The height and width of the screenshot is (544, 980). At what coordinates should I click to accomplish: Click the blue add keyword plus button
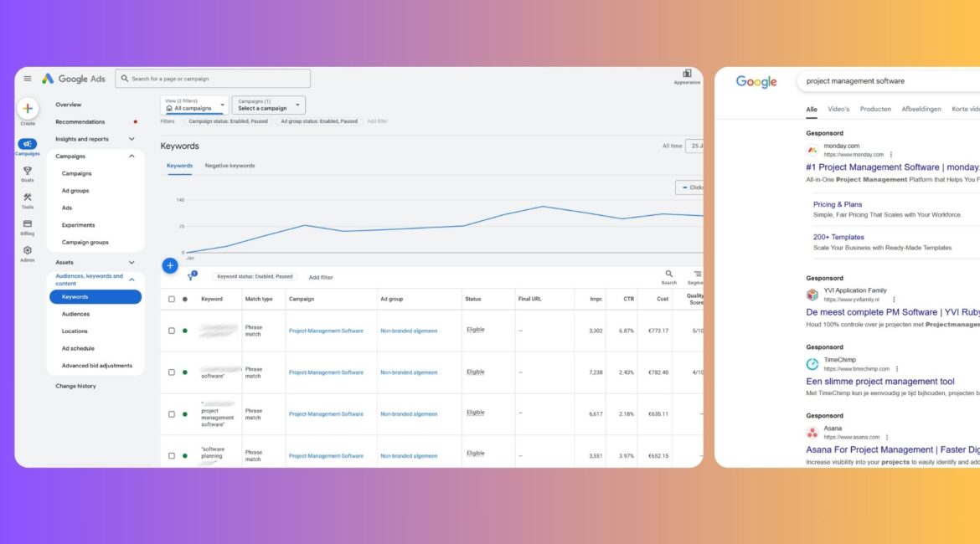coord(170,265)
